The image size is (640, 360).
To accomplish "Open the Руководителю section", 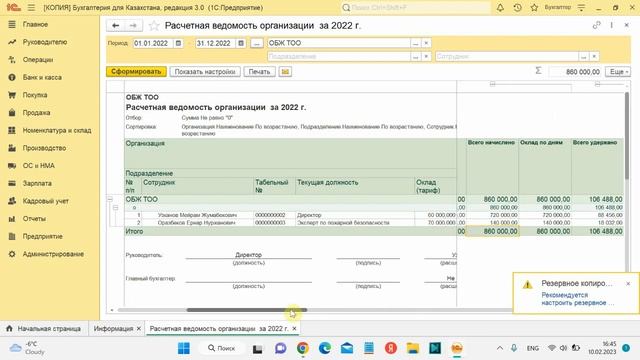I will 44,42.
